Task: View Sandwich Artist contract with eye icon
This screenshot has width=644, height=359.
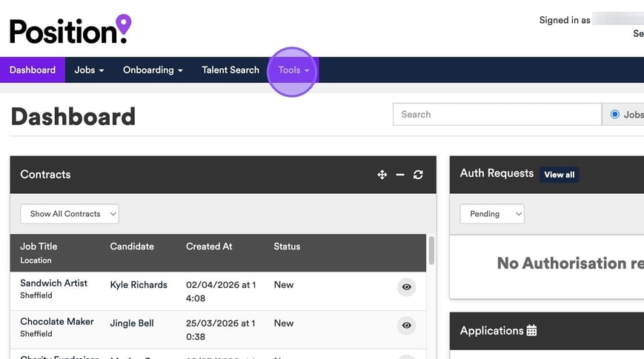Action: click(406, 287)
